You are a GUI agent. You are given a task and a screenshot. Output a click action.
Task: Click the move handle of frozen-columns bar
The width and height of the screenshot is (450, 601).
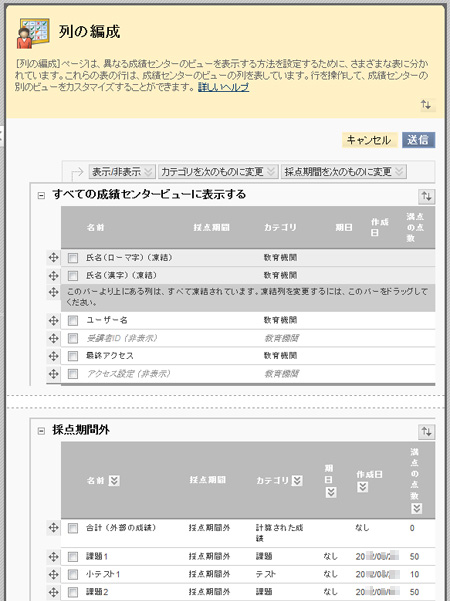(x=53, y=292)
